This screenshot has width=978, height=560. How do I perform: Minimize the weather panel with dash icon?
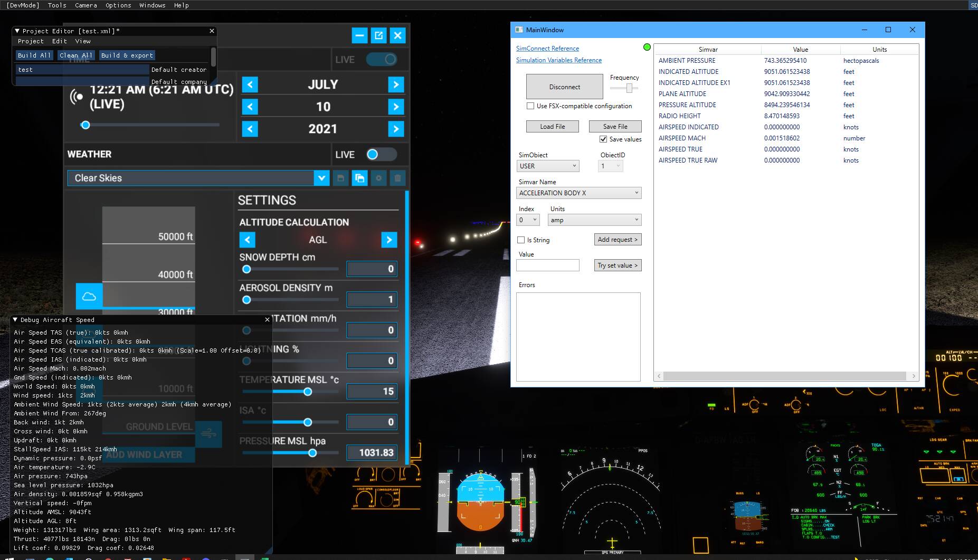point(359,35)
